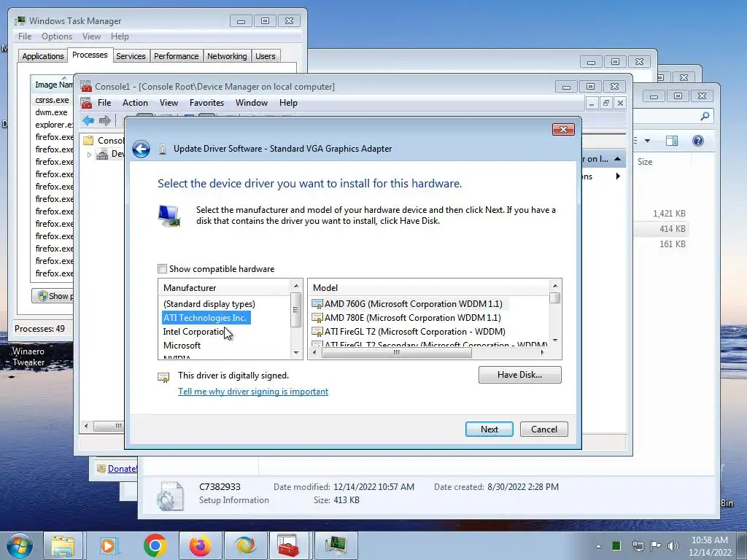Open Task Manager Help menu

(x=120, y=36)
